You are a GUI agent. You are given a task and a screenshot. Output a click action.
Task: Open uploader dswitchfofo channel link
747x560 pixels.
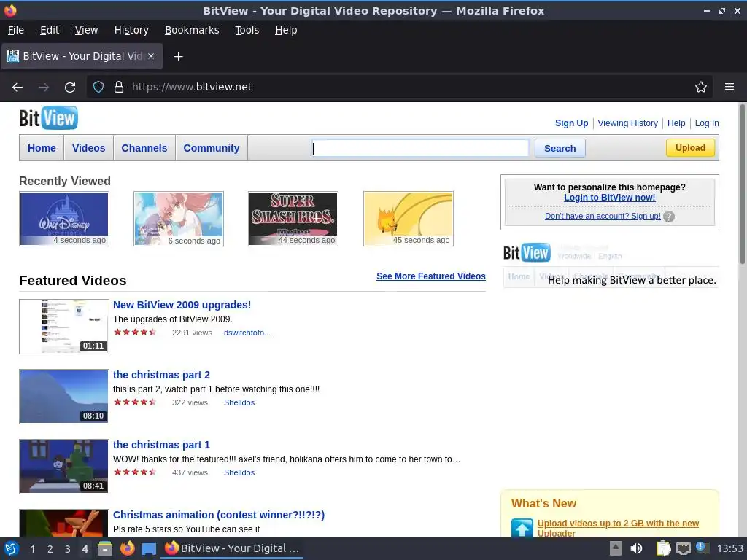(247, 332)
